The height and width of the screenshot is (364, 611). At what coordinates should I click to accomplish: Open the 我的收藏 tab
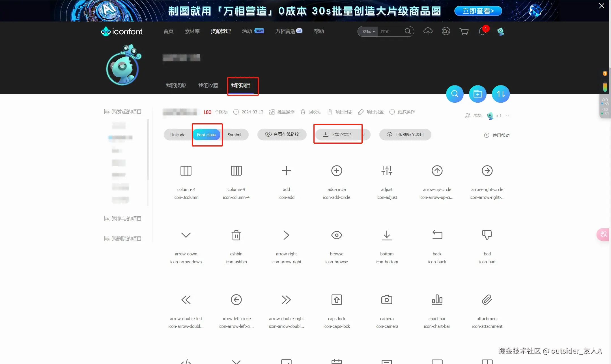click(208, 85)
